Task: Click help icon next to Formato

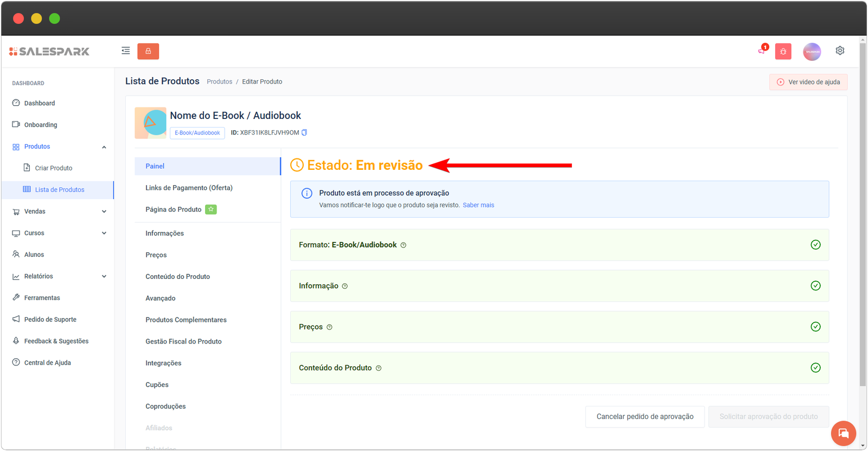Action: pyautogui.click(x=403, y=245)
